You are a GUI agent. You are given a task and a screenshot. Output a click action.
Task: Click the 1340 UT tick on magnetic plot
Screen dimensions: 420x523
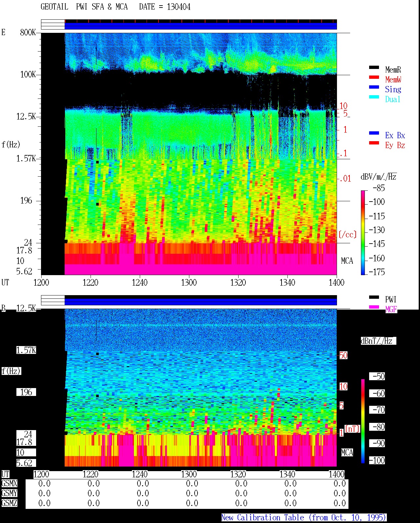point(287,474)
